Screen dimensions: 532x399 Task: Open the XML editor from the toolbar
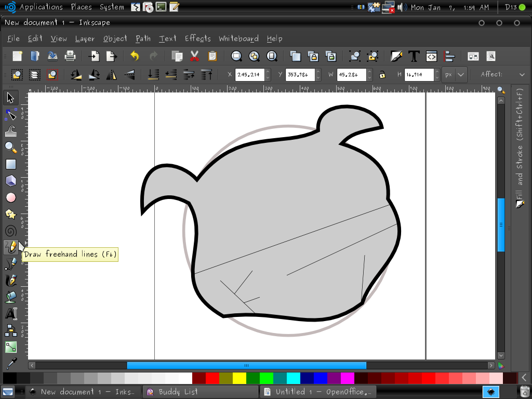[431, 56]
